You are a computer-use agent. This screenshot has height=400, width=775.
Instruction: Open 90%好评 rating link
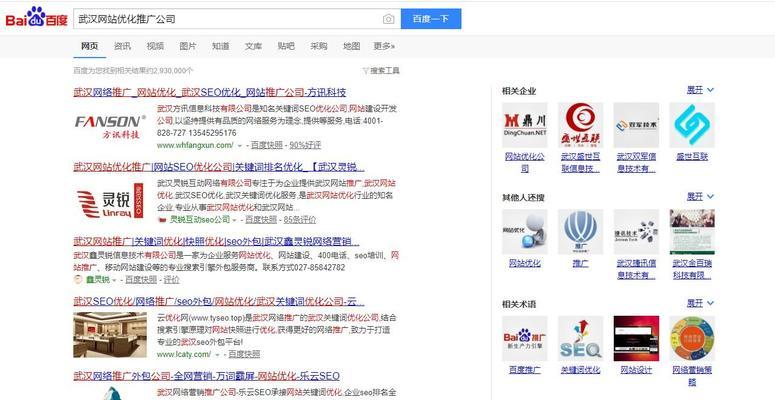click(x=305, y=145)
